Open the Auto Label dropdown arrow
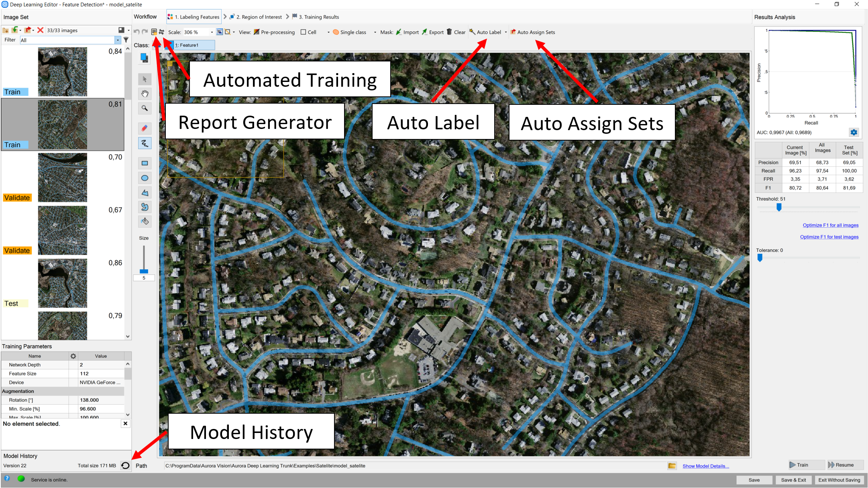868x488 pixels. (x=506, y=32)
